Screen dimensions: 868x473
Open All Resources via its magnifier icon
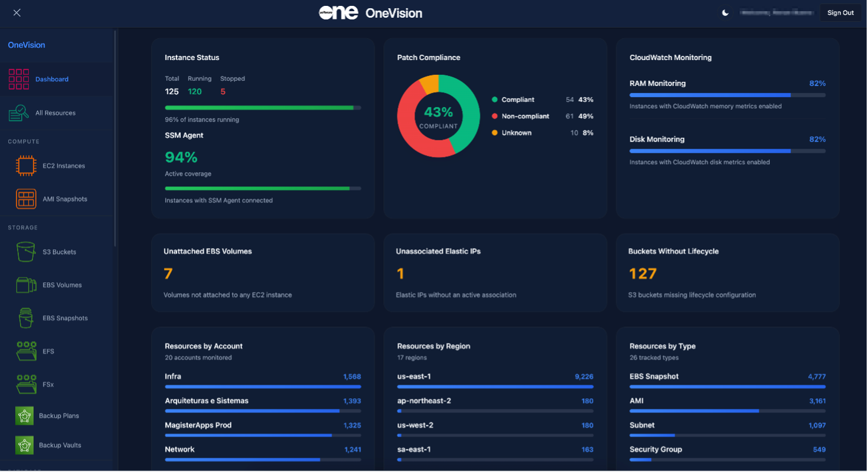click(x=19, y=113)
